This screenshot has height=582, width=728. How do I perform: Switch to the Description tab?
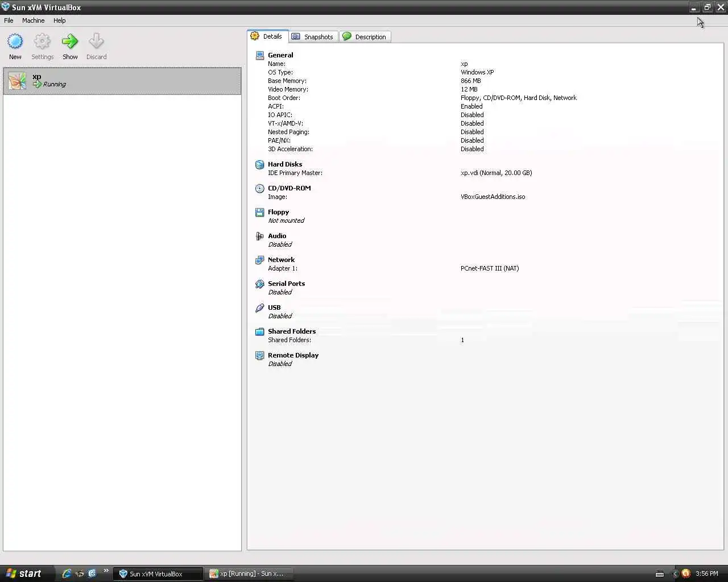[365, 37]
